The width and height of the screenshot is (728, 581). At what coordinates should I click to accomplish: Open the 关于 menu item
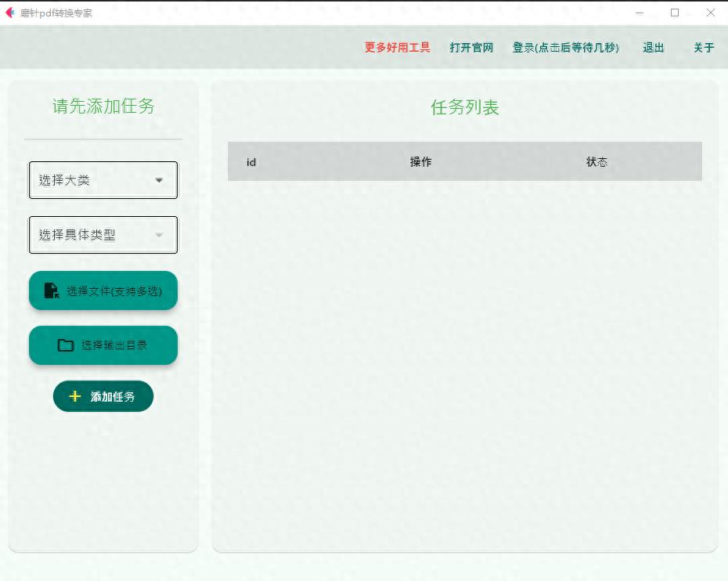click(702, 48)
